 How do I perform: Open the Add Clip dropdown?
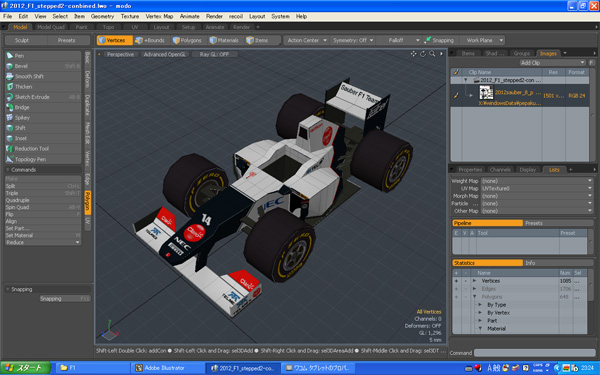pos(553,63)
